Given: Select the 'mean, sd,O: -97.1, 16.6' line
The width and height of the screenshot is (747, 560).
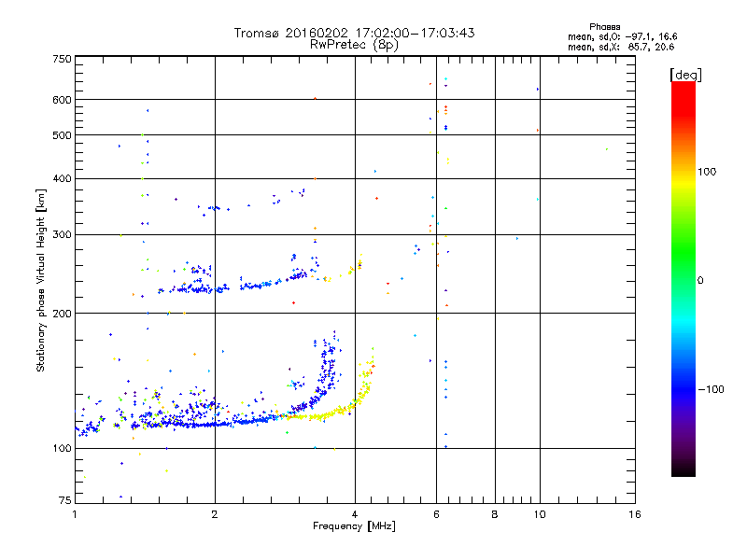Looking at the screenshot, I should (622, 36).
